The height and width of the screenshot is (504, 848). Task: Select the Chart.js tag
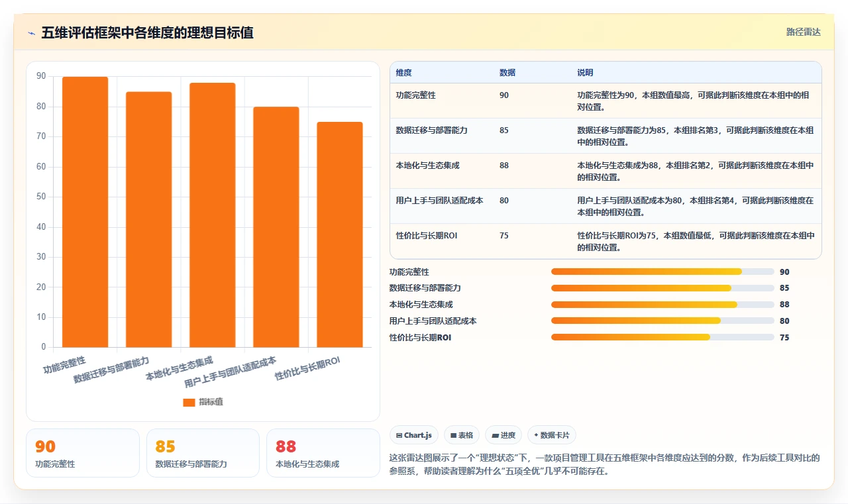pyautogui.click(x=414, y=435)
